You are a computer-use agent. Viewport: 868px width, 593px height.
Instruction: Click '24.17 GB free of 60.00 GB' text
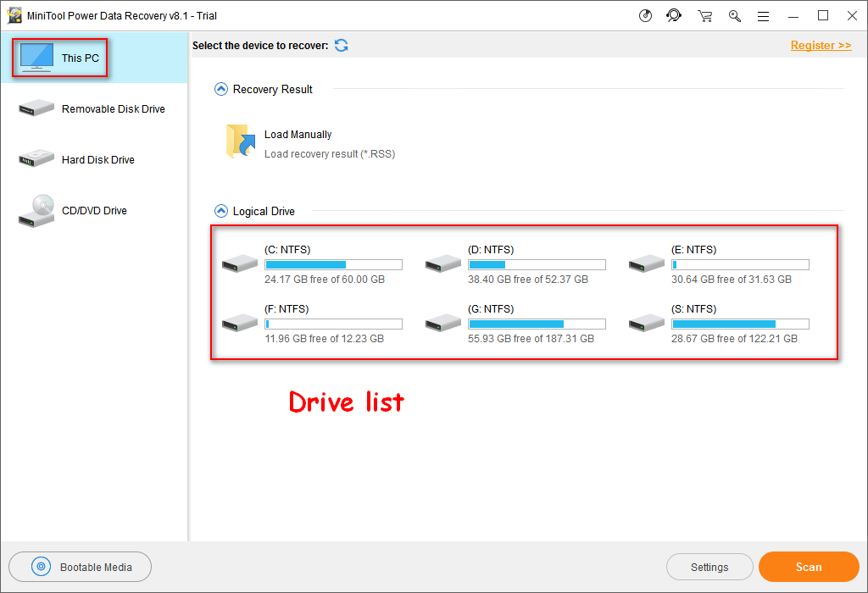pyautogui.click(x=325, y=280)
